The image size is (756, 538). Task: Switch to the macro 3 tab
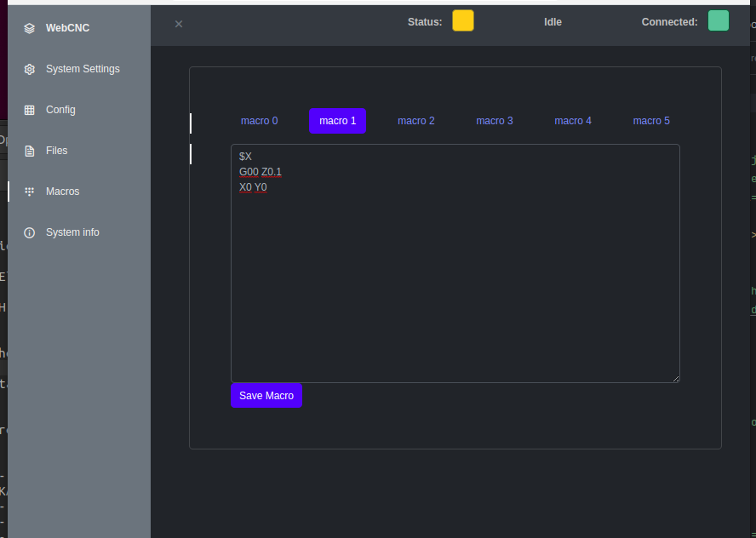tap(495, 121)
